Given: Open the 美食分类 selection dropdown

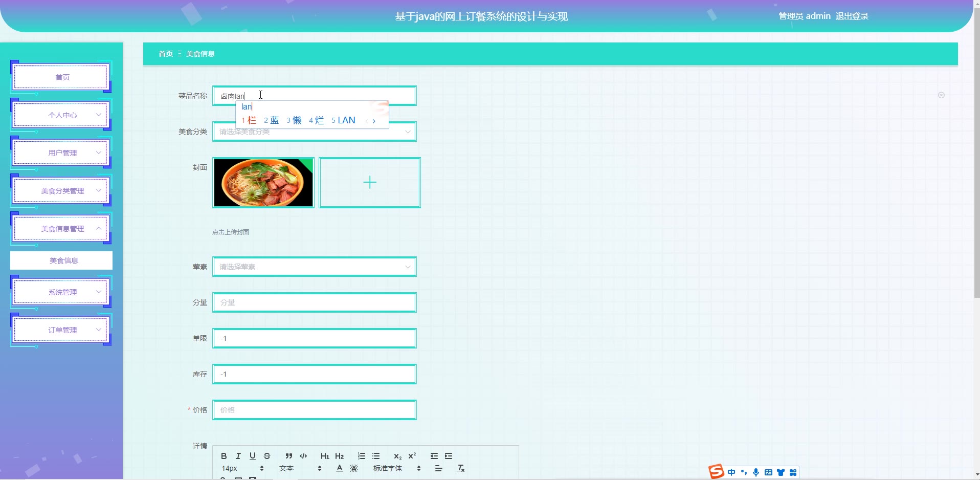Looking at the screenshot, I should [315, 132].
